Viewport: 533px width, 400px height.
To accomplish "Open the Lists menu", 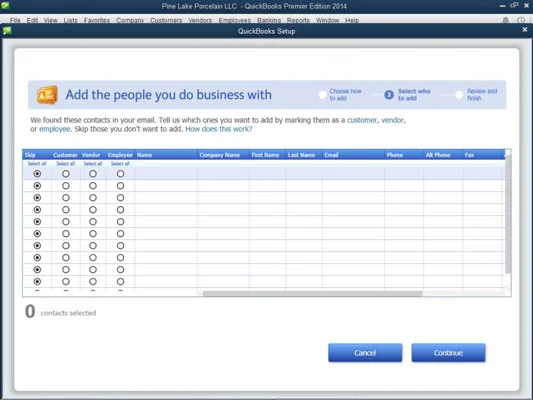I will (x=70, y=20).
